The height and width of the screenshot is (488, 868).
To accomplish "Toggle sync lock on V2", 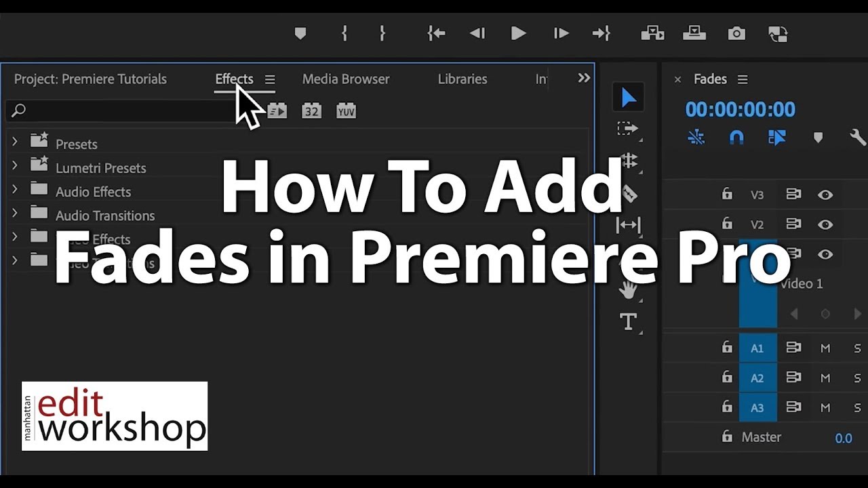I will (793, 224).
